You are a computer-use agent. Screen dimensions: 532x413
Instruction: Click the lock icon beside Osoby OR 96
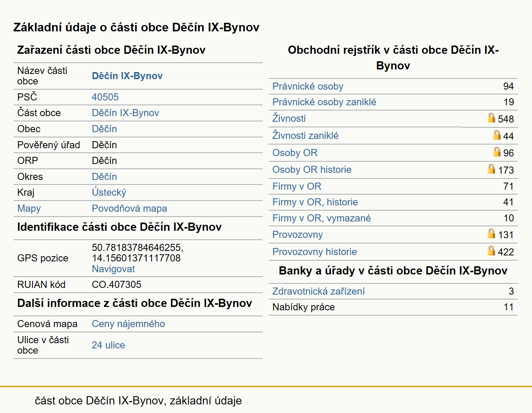497,152
